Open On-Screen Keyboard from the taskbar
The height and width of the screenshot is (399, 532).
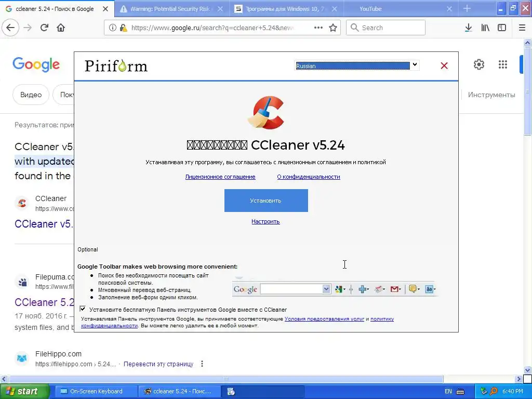coord(95,392)
